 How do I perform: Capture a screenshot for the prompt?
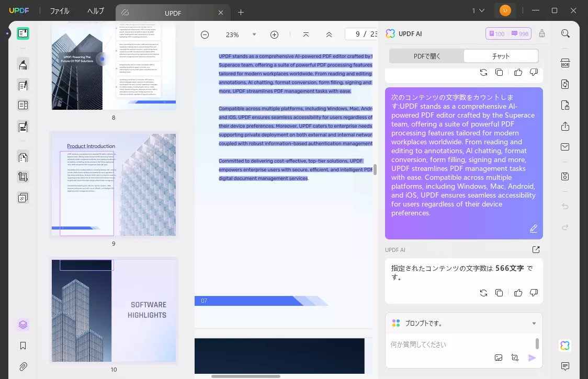click(x=515, y=358)
